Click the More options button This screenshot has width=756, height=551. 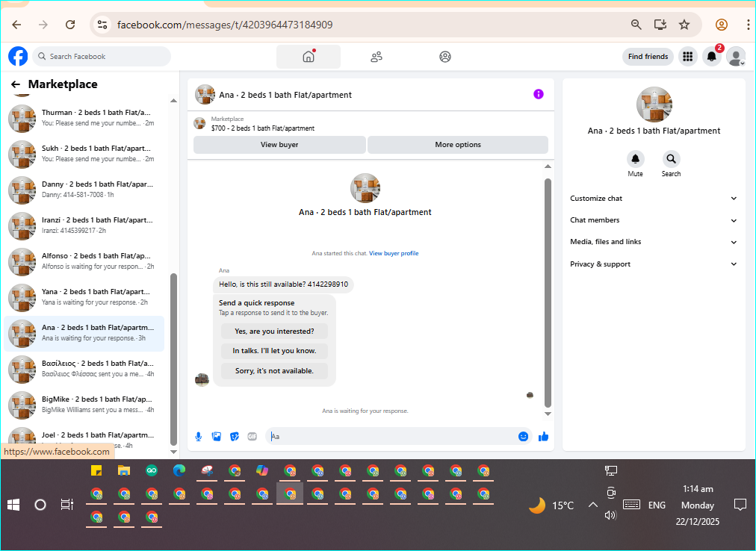(x=457, y=145)
